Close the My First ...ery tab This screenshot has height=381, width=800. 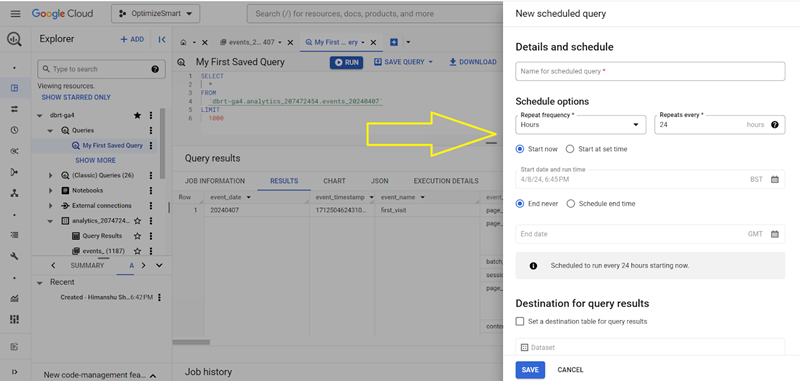point(373,42)
